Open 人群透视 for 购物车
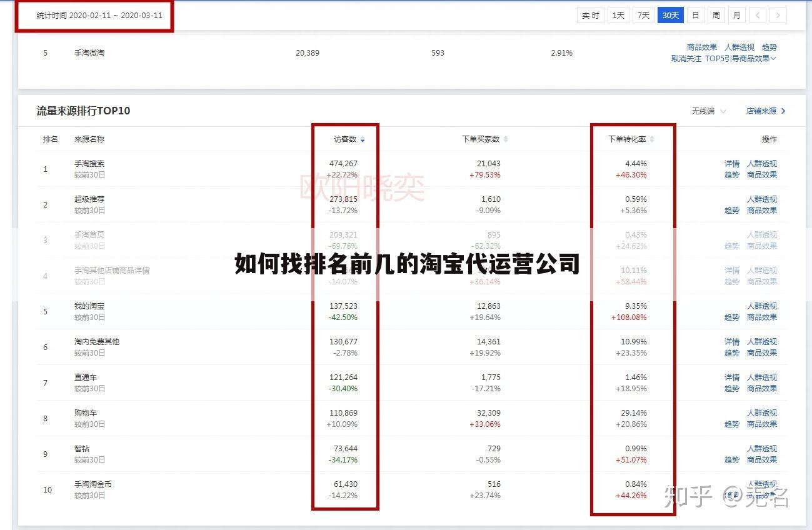Viewport: 812px width, 530px height. pyautogui.click(x=762, y=413)
